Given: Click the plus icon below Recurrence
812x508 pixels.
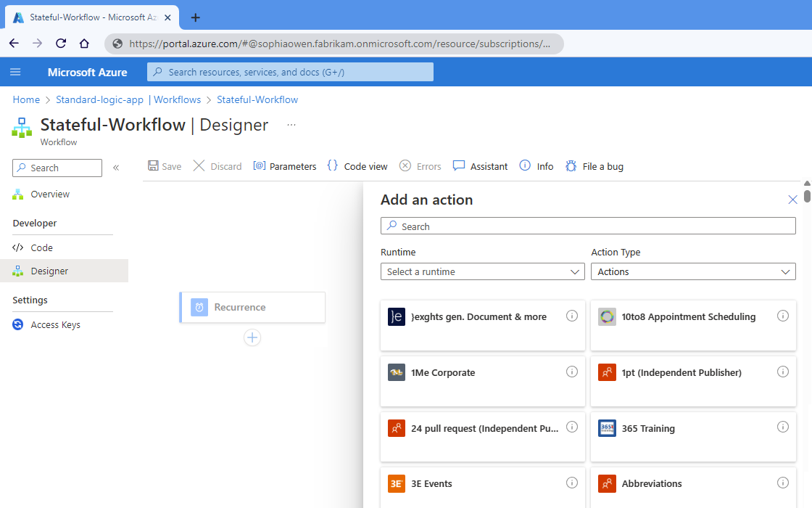Looking at the screenshot, I should pyautogui.click(x=252, y=337).
